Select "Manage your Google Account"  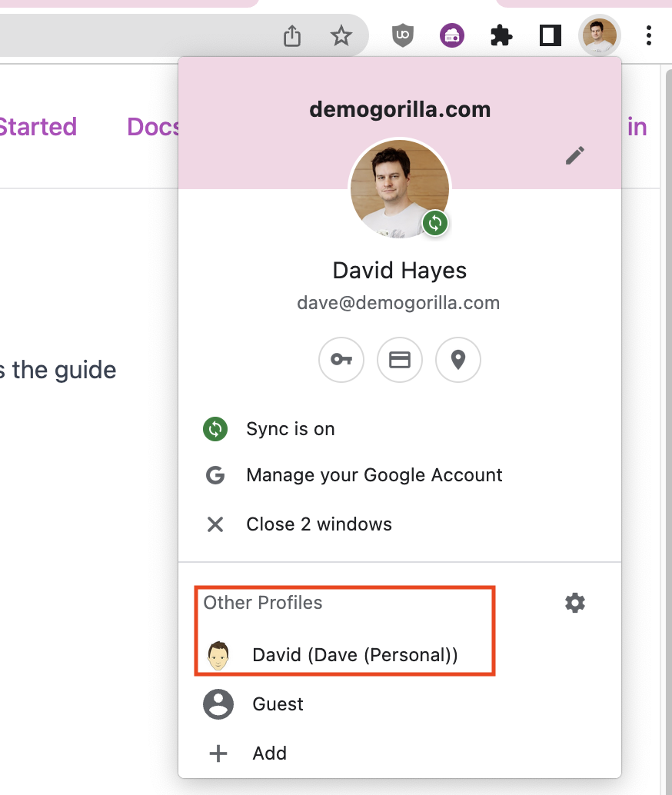click(x=374, y=475)
